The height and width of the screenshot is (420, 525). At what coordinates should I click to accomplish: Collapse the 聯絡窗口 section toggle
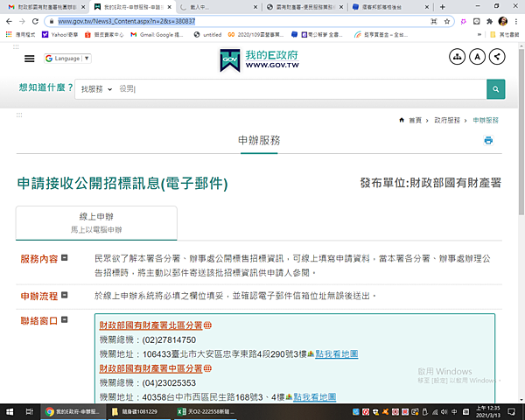(x=64, y=319)
